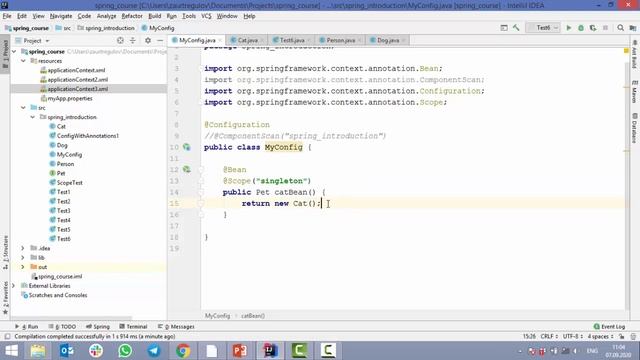Image resolution: width=640 pixels, height=360 pixels.
Task: Expand External Libraries
Action: [13, 286]
